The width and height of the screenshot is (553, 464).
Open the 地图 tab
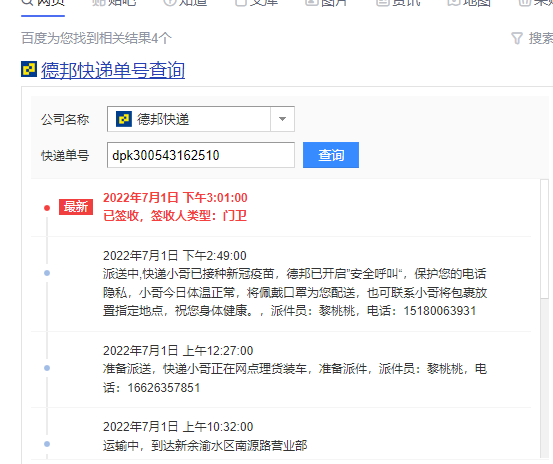[469, 4]
